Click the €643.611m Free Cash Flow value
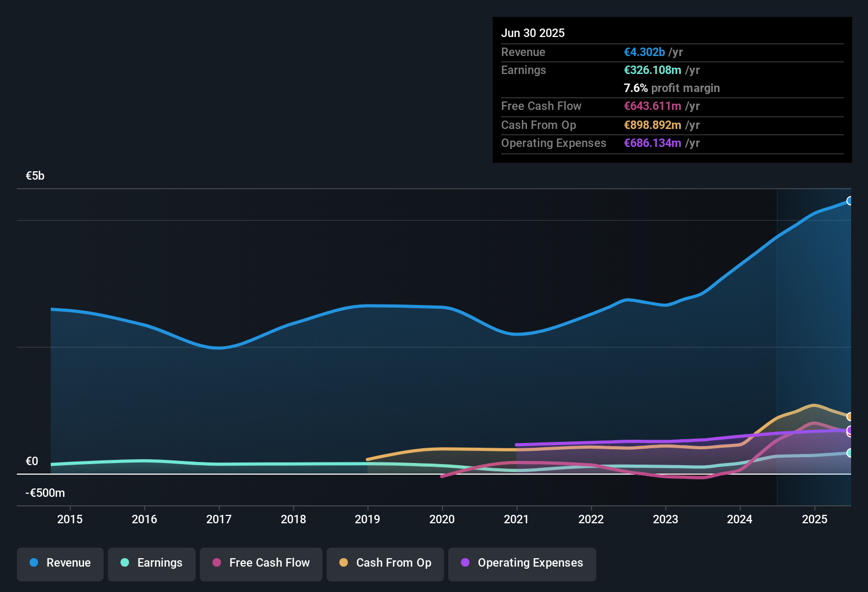The image size is (868, 592). click(x=653, y=106)
